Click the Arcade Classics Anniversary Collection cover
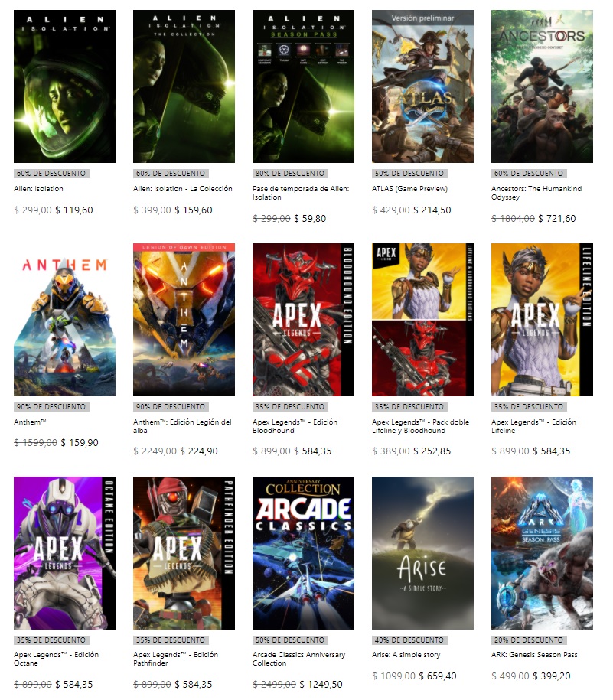The height and width of the screenshot is (700, 613). pyautogui.click(x=303, y=553)
